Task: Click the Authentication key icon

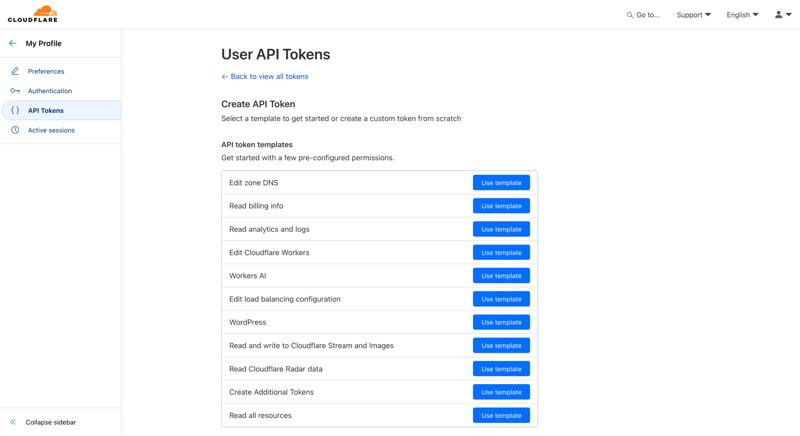Action: click(x=15, y=91)
